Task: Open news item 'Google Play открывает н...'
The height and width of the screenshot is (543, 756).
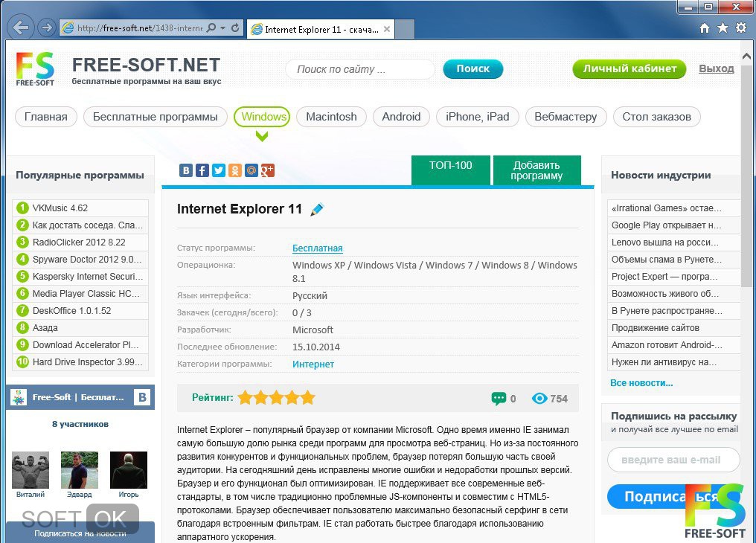Action: (x=666, y=225)
